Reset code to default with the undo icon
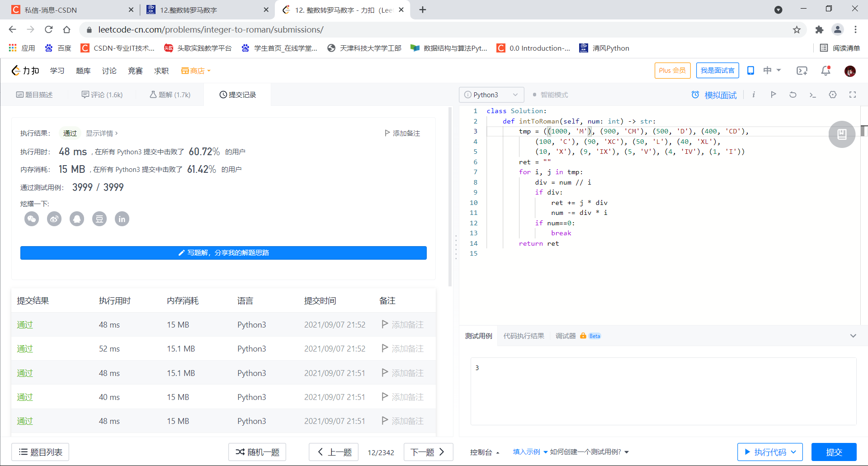 tap(793, 95)
